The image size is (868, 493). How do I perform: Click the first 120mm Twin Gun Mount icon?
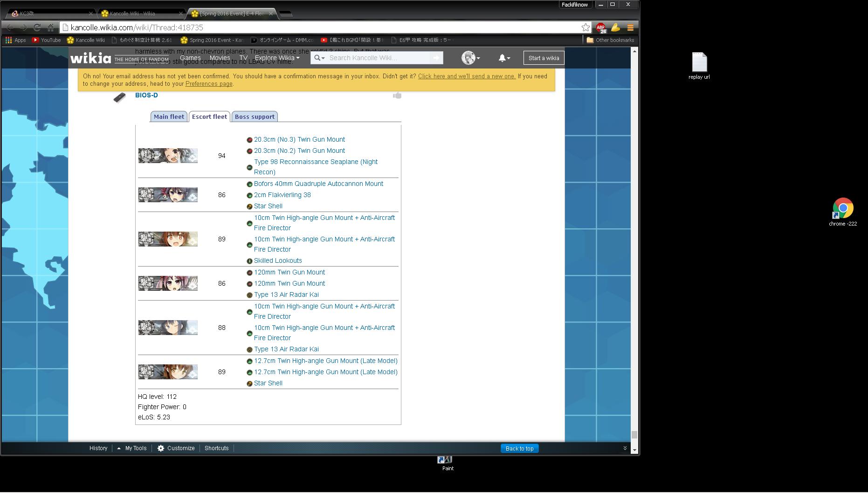(249, 273)
